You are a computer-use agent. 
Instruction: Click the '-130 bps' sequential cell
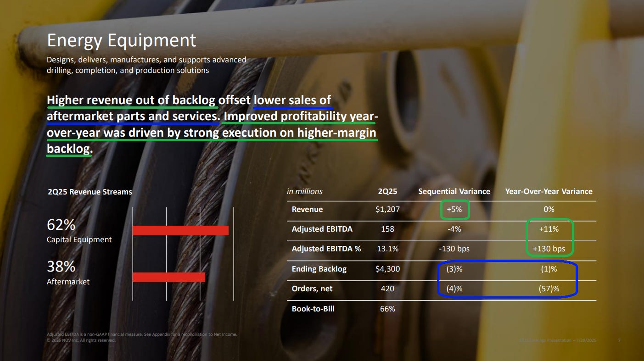454,249
